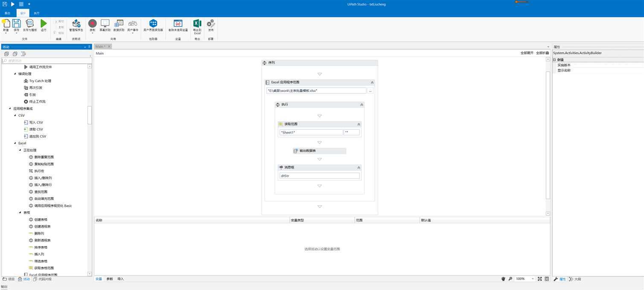Image resolution: width=644 pixels, height=290 pixels.
Task: Open the quick access dropdown in the title bar
Action: click(x=29, y=4)
